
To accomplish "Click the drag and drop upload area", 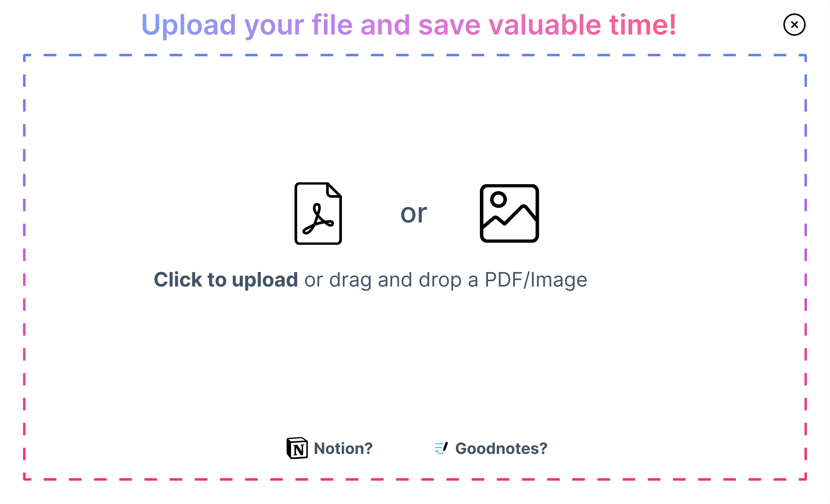I will point(415,267).
